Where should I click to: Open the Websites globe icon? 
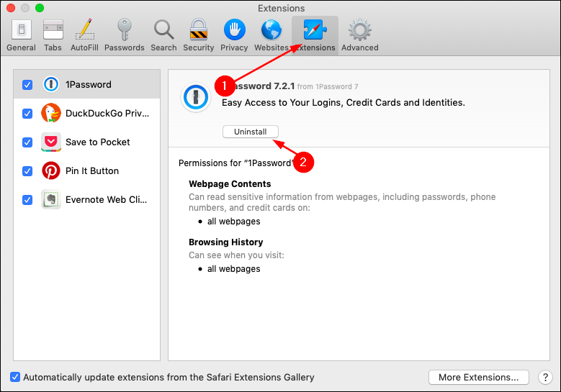271,29
